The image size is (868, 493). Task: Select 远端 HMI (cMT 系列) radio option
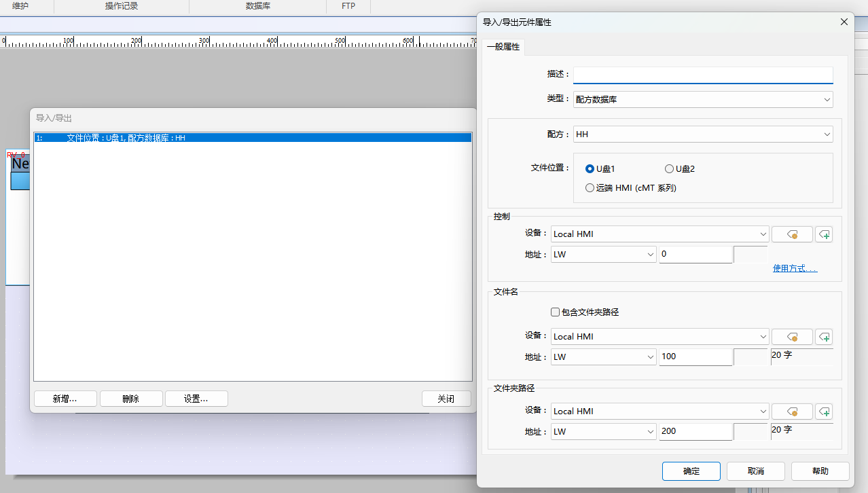590,188
